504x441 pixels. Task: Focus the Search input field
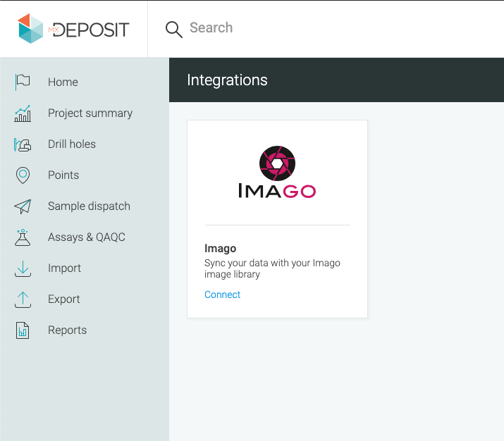point(334,28)
